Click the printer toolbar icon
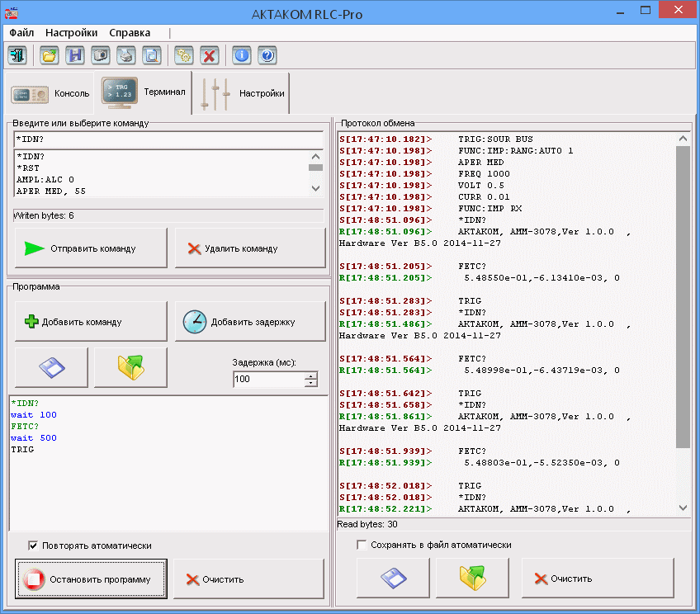The image size is (700, 614). tap(126, 56)
